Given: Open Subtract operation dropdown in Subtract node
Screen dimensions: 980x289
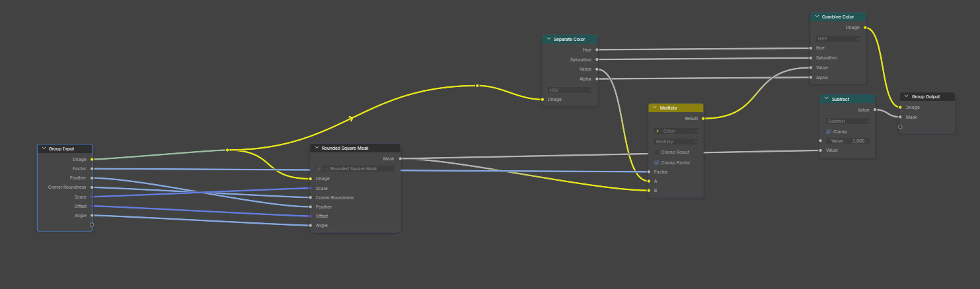Looking at the screenshot, I should pyautogui.click(x=848, y=121).
